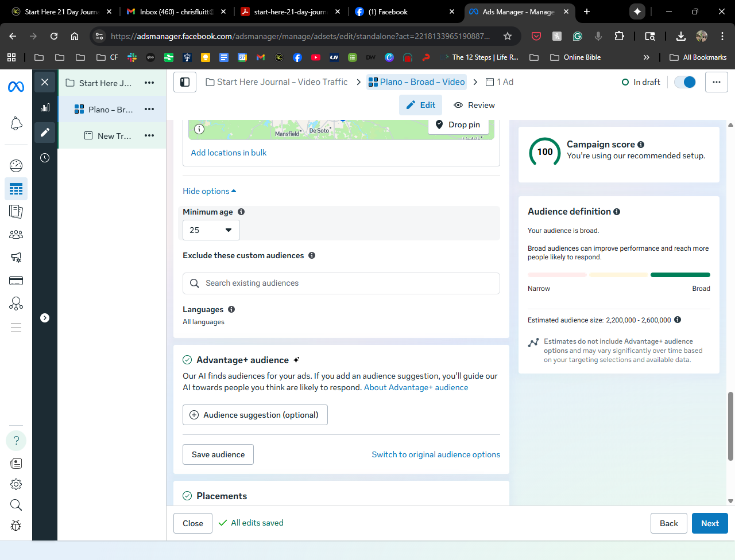Open the settings gear icon
This screenshot has width=735, height=560.
pos(16,484)
